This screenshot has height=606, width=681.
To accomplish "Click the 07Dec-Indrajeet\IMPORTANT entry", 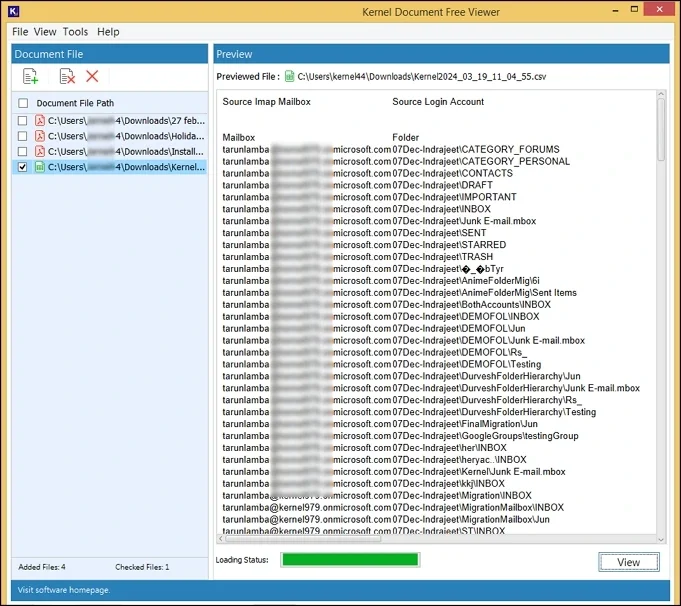I will pyautogui.click(x=454, y=197).
